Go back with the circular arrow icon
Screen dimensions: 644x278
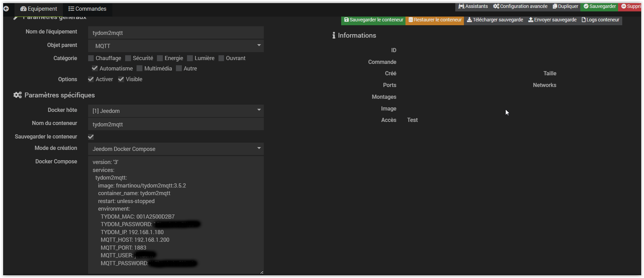6,9
